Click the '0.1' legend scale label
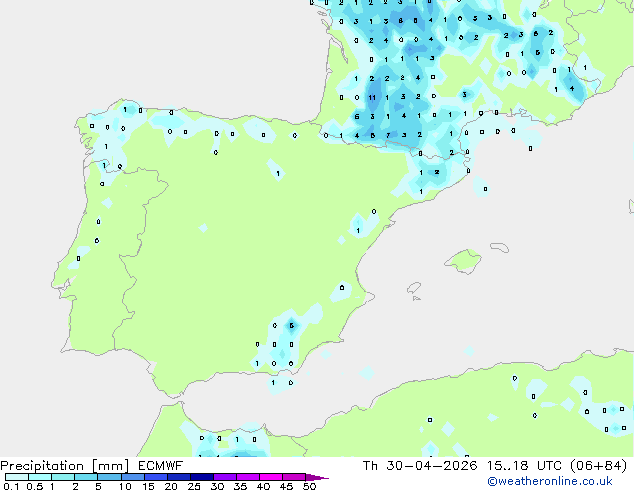This screenshot has height=490, width=634. click(11, 486)
